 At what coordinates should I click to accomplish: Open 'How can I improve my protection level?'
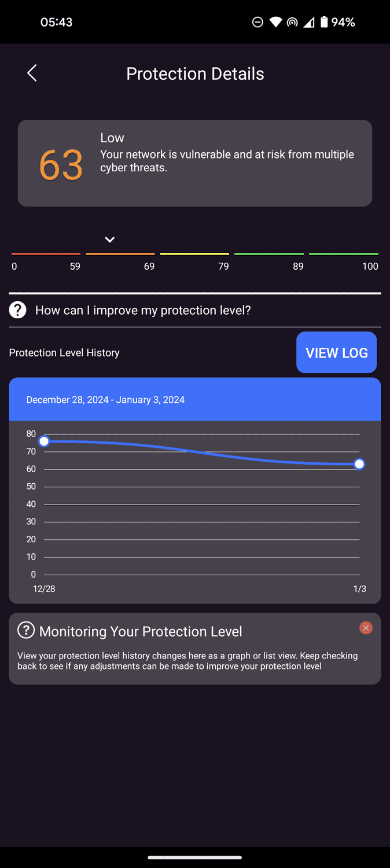143,310
